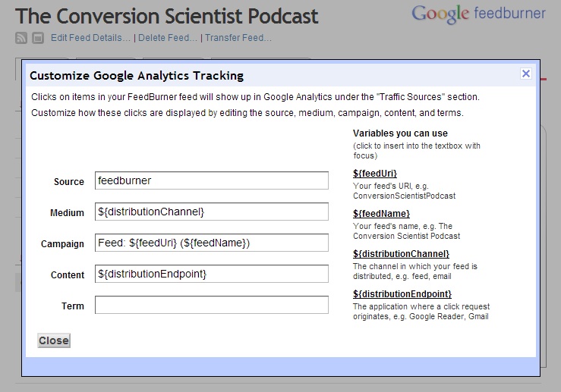Click the Source field label
Screen dimensions: 561x392
click(x=68, y=182)
